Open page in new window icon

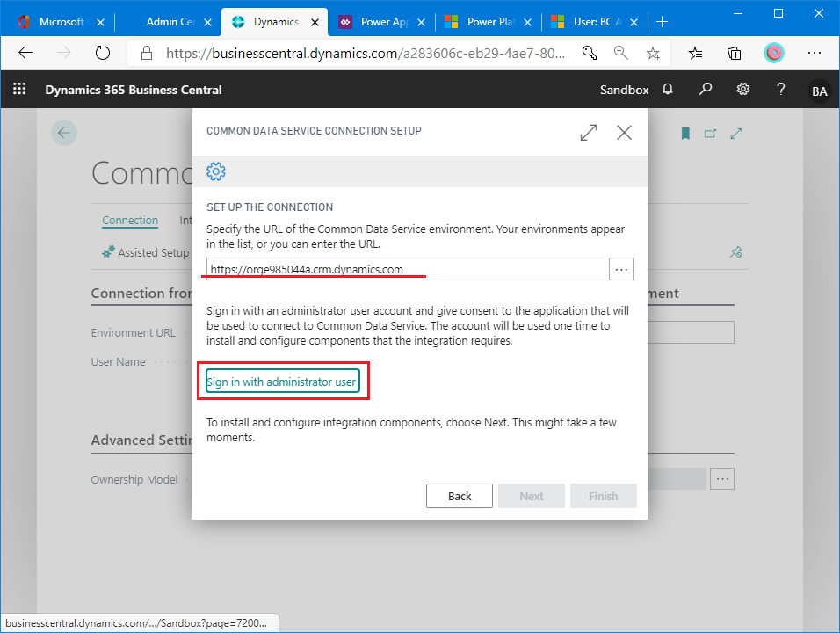pos(710,134)
